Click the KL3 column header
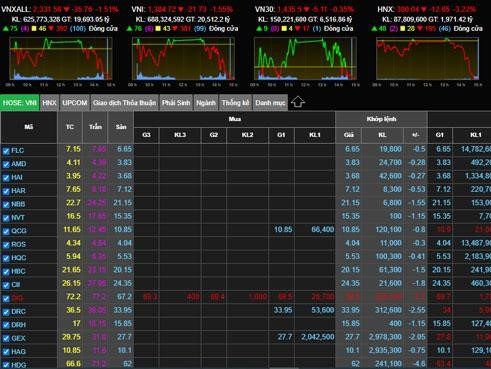Viewport: 491px width, 369px height. coord(180,135)
